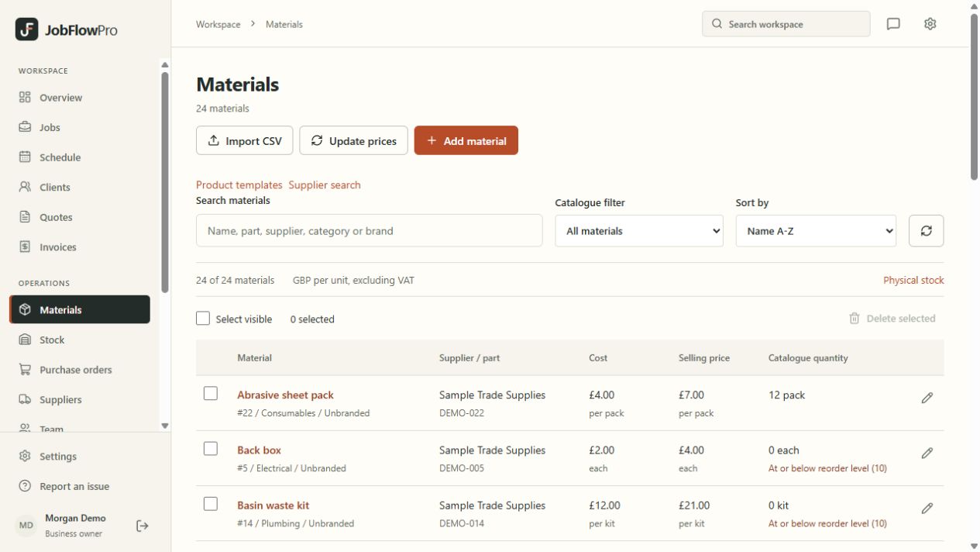Go to Clients in the sidebar
Screen dimensions: 980x552
tap(80, 187)
